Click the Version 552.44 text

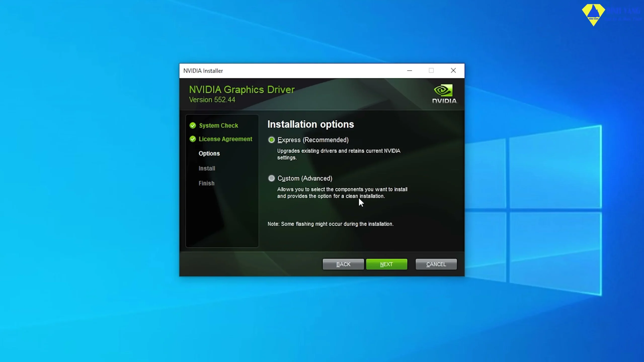[x=212, y=100]
